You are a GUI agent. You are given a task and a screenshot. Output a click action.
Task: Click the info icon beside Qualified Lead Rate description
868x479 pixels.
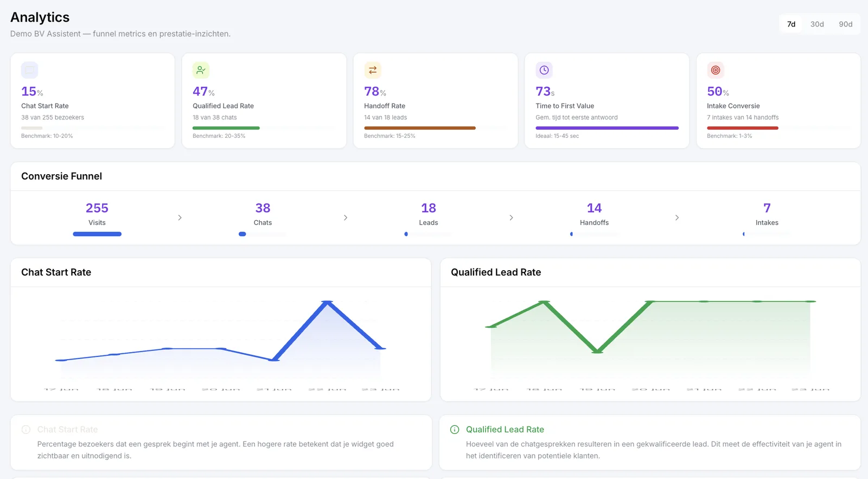click(455, 430)
